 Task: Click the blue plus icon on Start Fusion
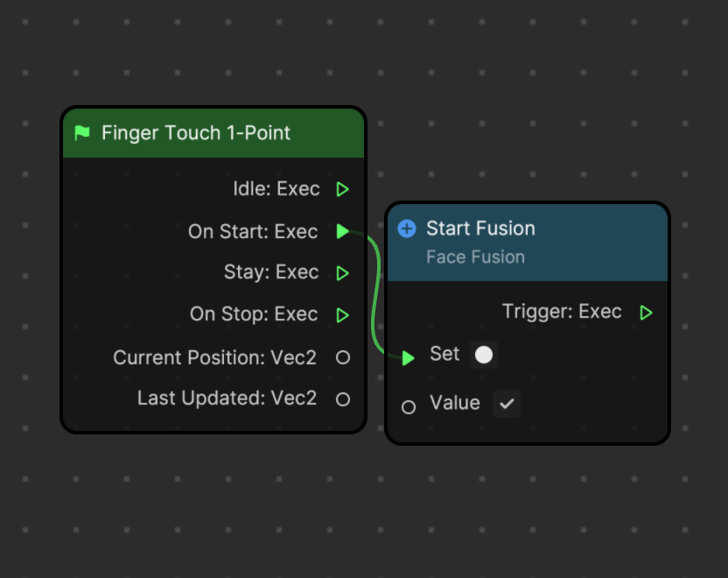click(x=407, y=229)
